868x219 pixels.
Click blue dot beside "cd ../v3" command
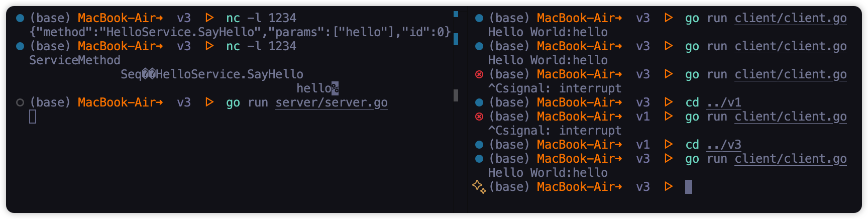[479, 145]
